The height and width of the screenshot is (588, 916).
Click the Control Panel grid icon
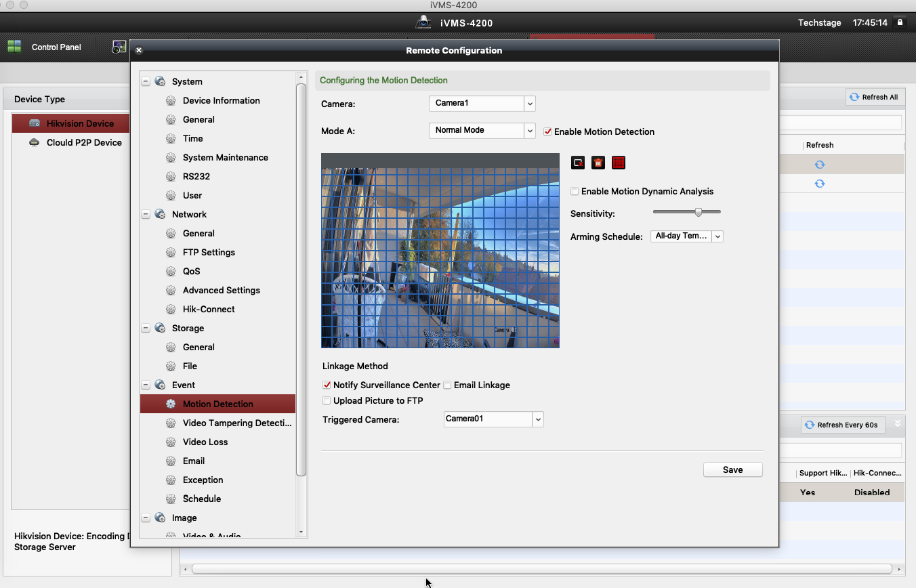(x=14, y=47)
